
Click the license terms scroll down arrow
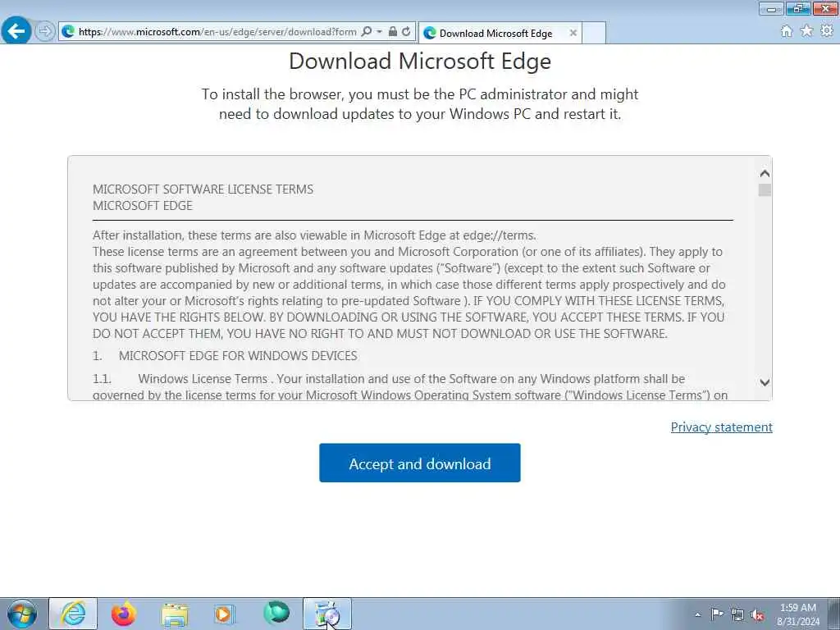click(x=765, y=382)
